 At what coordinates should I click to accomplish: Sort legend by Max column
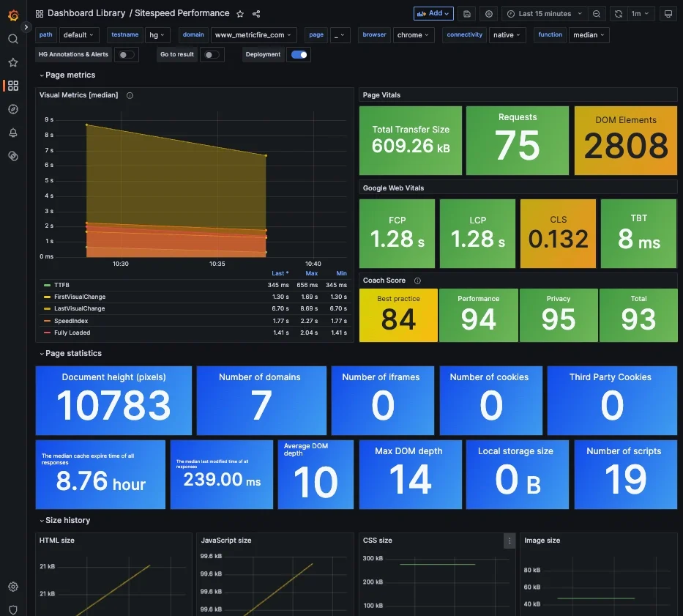[311, 273]
